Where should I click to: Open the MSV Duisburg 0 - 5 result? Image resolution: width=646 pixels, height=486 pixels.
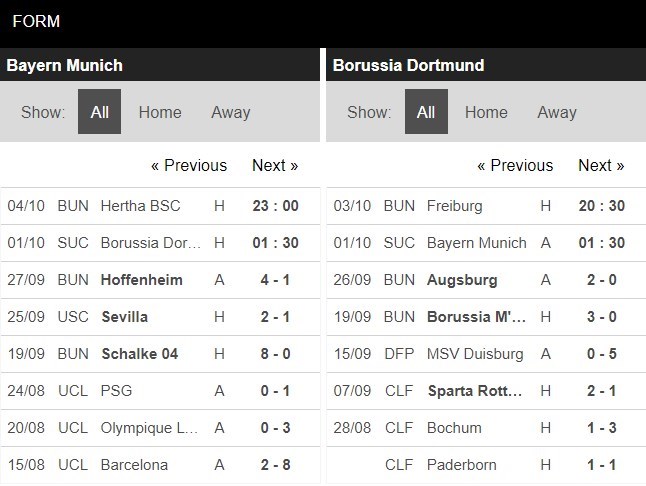point(601,354)
